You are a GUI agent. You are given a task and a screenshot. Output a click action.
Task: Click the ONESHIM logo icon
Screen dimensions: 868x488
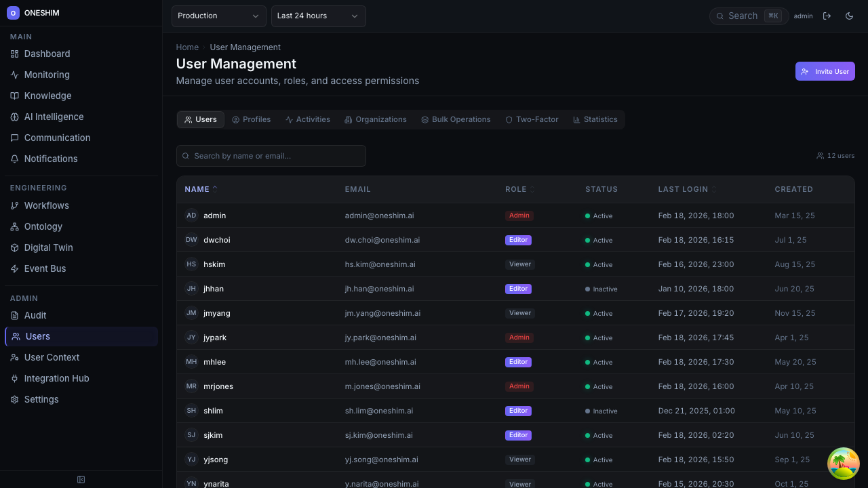[x=13, y=13]
